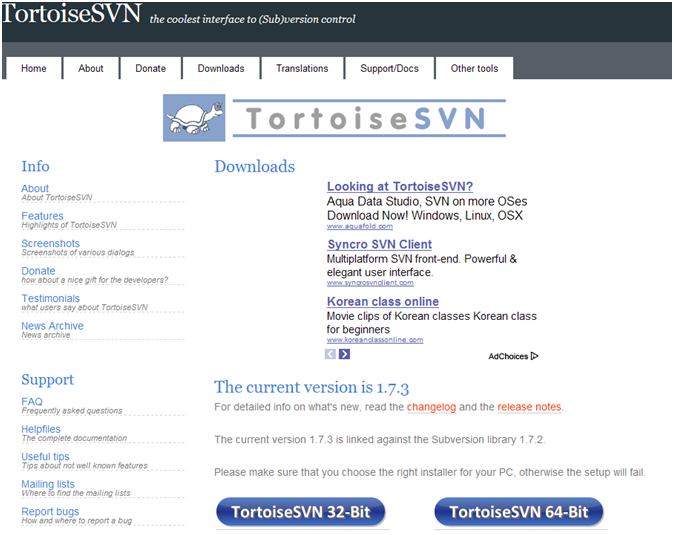Click 'How and where to report a bug' text
The image size is (674, 535).
(77, 521)
